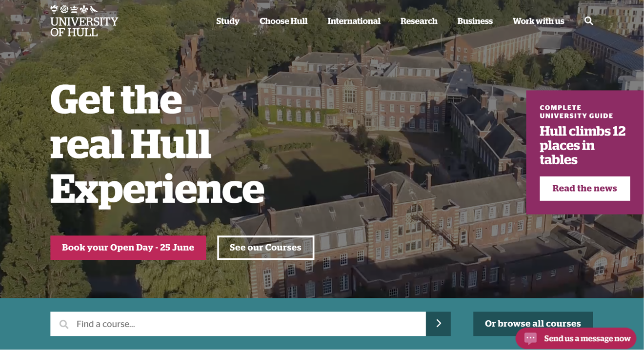Viewport: 644px width, 351px height.
Task: Click the course search arrow button
Action: pyautogui.click(x=438, y=324)
